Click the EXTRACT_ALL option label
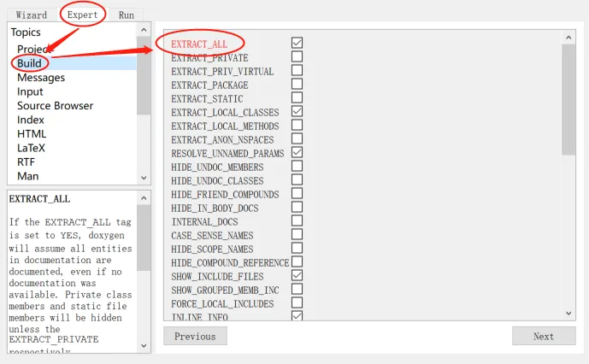Image resolution: width=589 pixels, height=364 pixels. point(199,44)
